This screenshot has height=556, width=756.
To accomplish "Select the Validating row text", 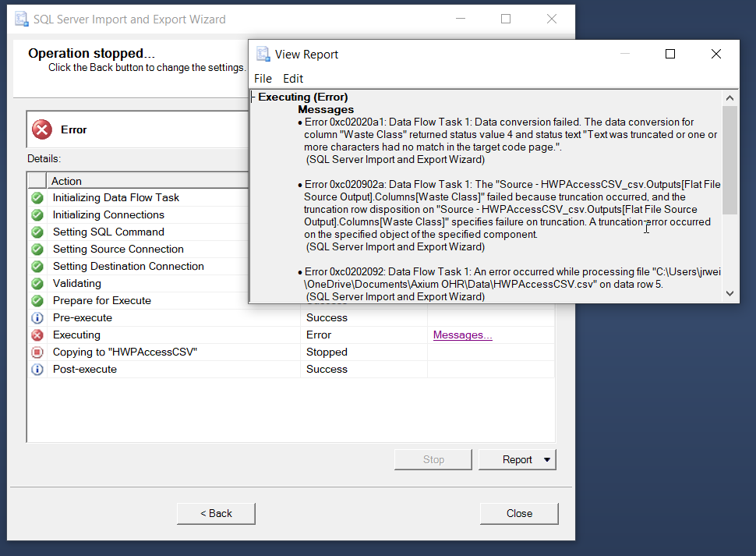I will tap(76, 284).
